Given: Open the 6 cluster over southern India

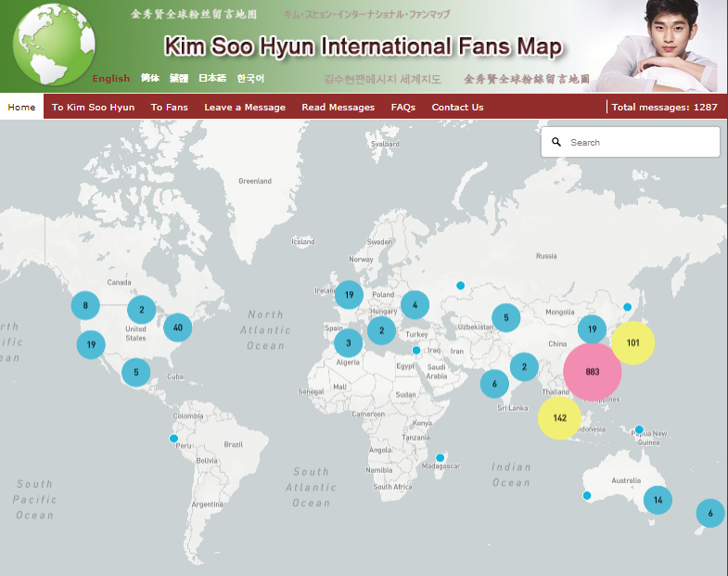Looking at the screenshot, I should 494,384.
